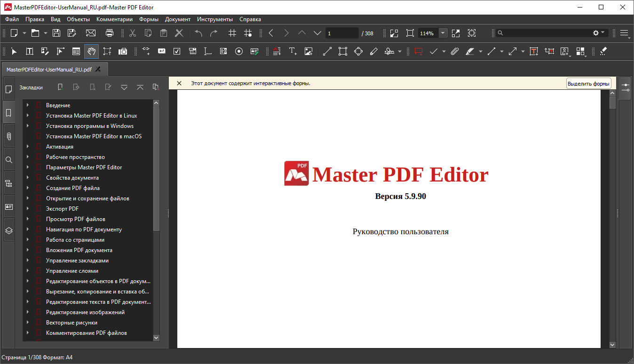Viewport: 634px width, 364px height.
Task: Send the document by email icon
Action: click(x=91, y=33)
